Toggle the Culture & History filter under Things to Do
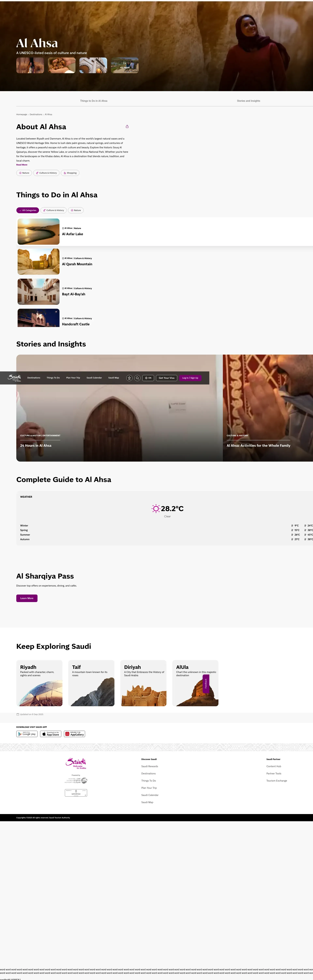The width and height of the screenshot is (313, 980). click(54, 210)
